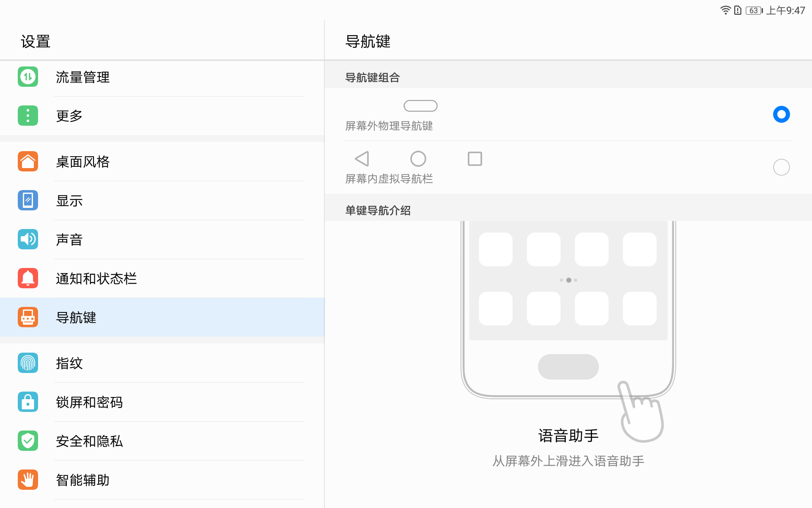Select 屏幕内虚拟导航栏 radio button
Screen dimensions: 812x508
781,167
